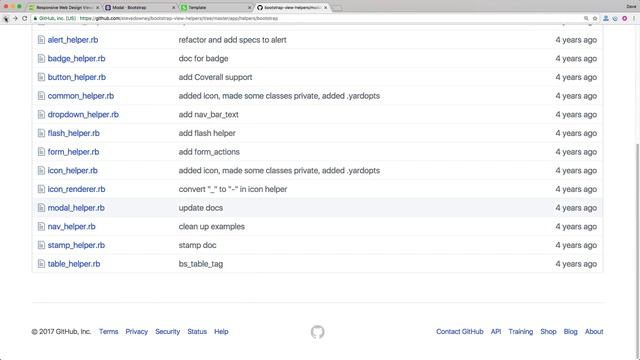Open alert_helper.rb file
The width and height of the screenshot is (640, 360).
pos(73,40)
